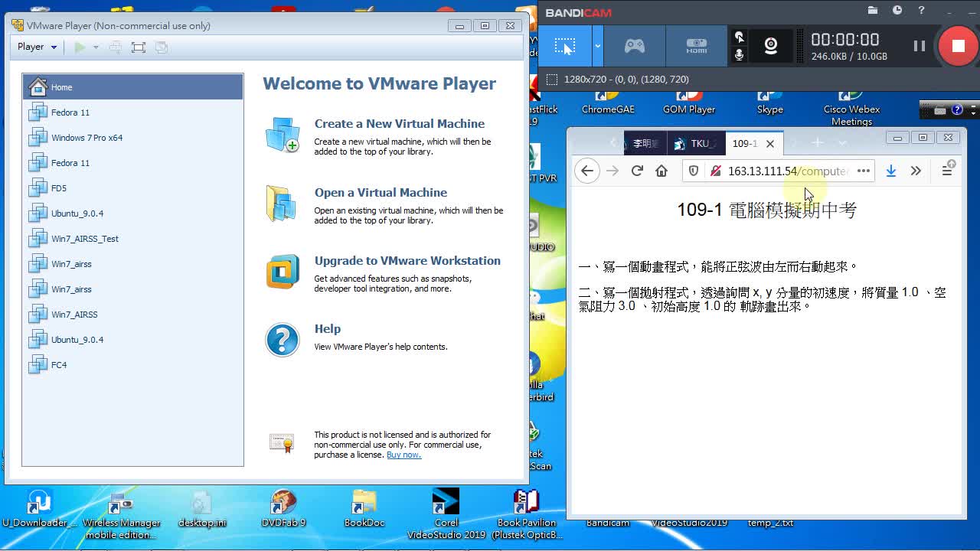The height and width of the screenshot is (551, 980).
Task: Toggle Bandicam mouse cursor effect
Action: point(739,37)
